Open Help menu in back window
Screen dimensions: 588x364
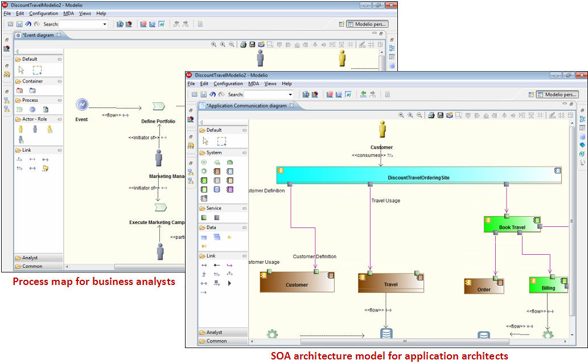coord(101,14)
